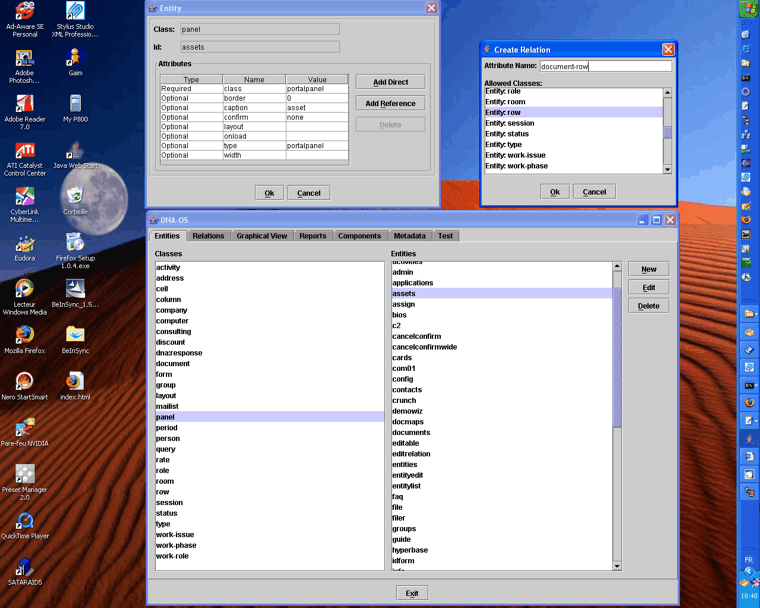This screenshot has width=760, height=608.
Task: Click the Name column header in Attributes
Action: coord(254,80)
